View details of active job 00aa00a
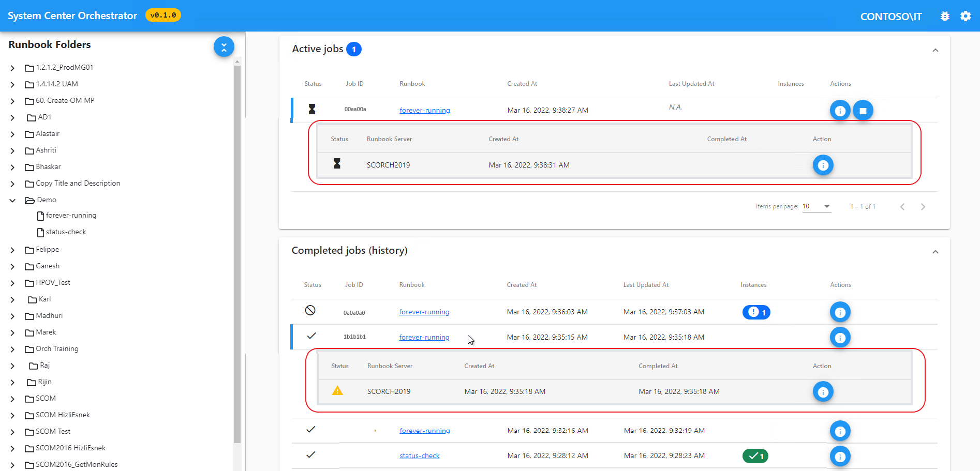Screen dimensions: 980x471 click(x=840, y=110)
